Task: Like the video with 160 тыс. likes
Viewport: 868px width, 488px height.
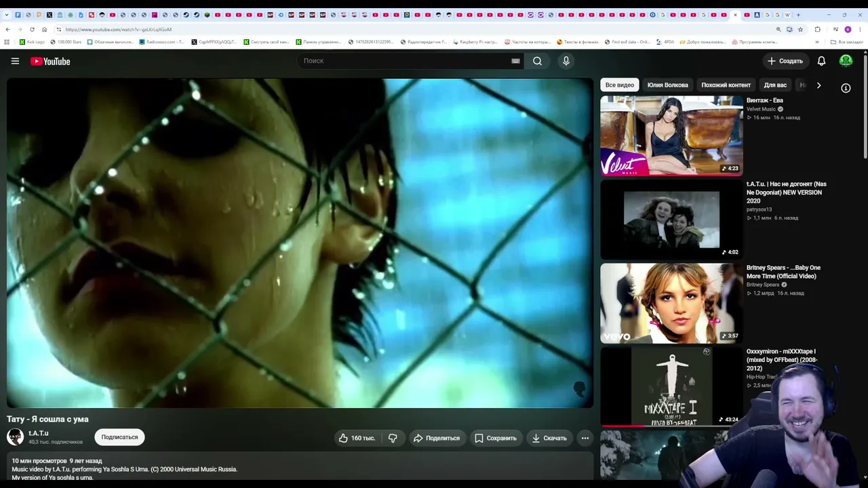Action: coord(357,438)
